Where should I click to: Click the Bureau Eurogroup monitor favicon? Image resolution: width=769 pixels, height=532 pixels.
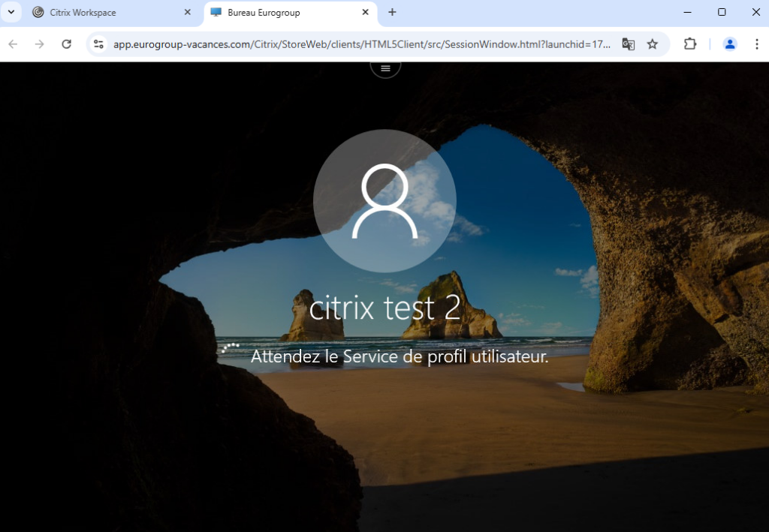[x=216, y=12]
